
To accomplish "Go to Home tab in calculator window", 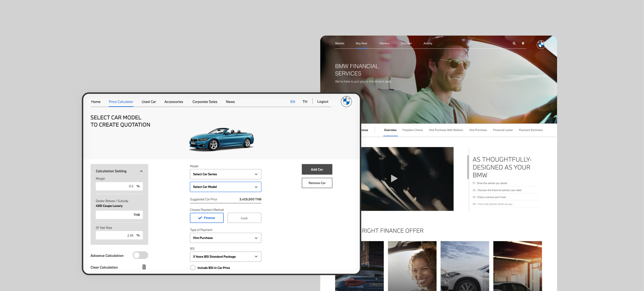I will [96, 102].
